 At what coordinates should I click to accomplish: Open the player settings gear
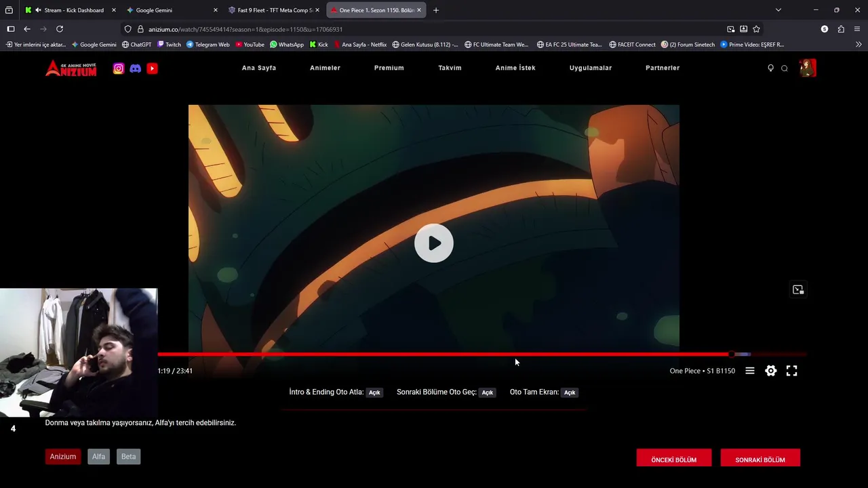tap(771, 371)
